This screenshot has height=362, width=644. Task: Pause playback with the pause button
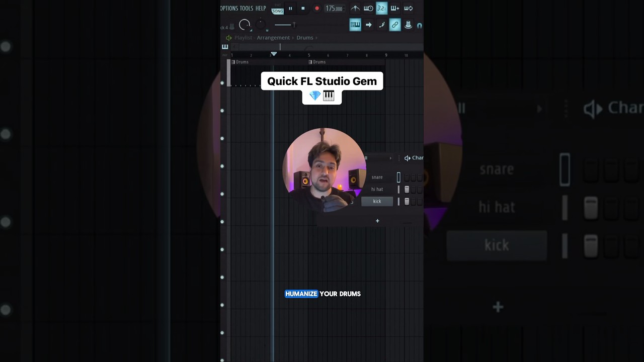coord(290,9)
